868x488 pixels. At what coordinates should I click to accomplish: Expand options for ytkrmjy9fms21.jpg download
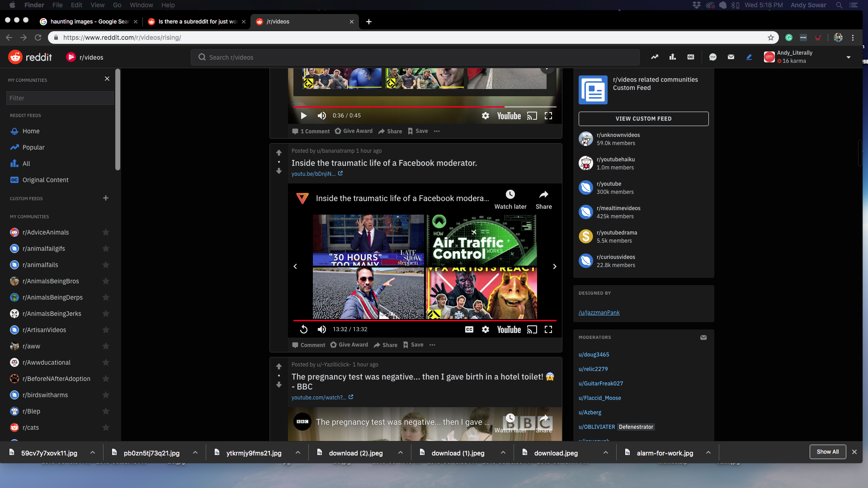tap(298, 452)
